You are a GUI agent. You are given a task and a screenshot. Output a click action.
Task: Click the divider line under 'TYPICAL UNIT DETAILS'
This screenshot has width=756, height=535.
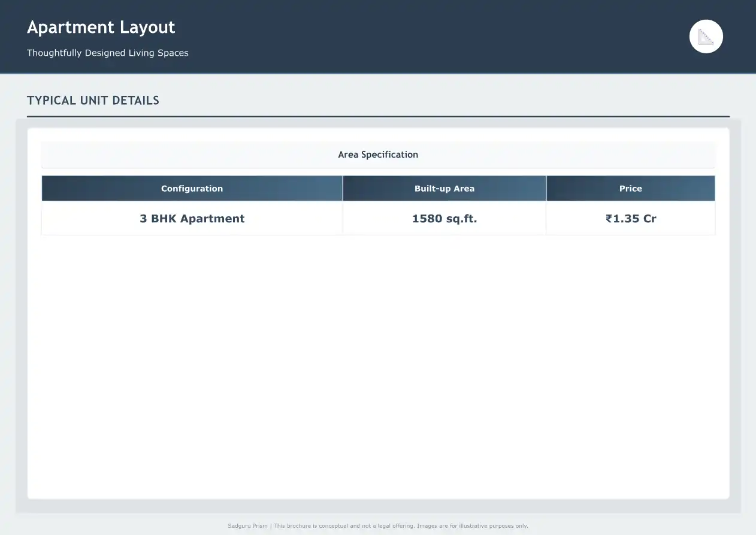[378, 116]
